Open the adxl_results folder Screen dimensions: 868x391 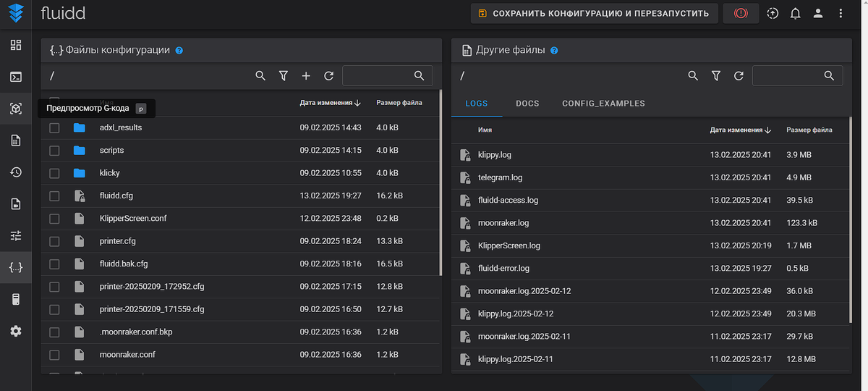121,127
